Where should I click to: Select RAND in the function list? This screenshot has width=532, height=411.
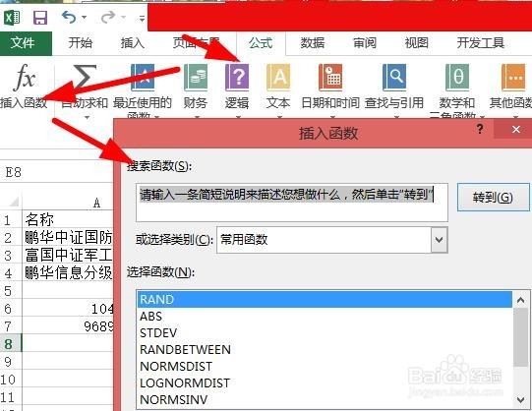click(x=325, y=300)
